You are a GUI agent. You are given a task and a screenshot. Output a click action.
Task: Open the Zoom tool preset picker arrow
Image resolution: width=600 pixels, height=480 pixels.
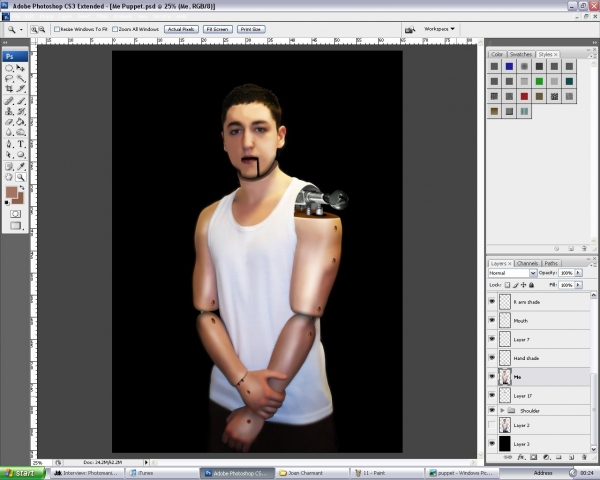21,29
